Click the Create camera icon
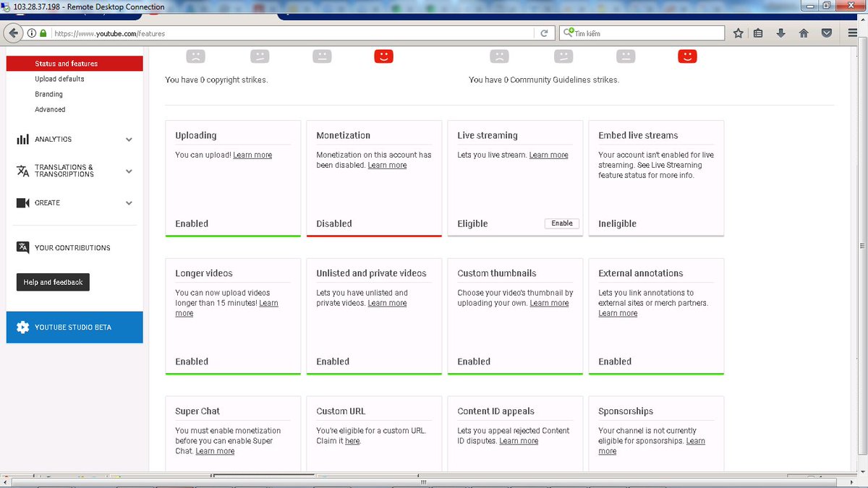The width and height of the screenshot is (868, 488). tap(22, 203)
